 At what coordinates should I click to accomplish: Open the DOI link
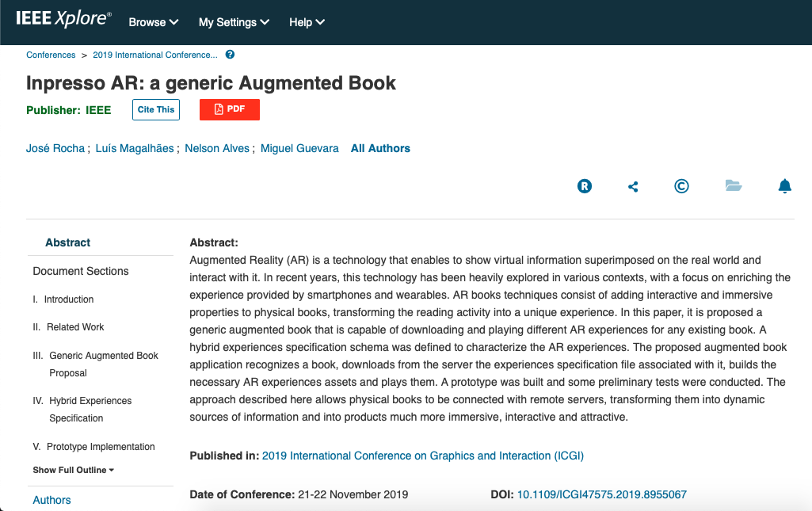[x=602, y=494]
